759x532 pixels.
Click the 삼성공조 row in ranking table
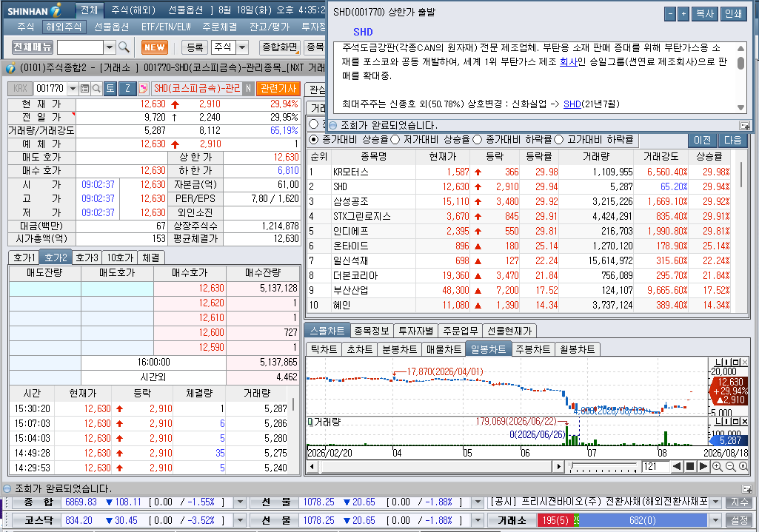519,201
